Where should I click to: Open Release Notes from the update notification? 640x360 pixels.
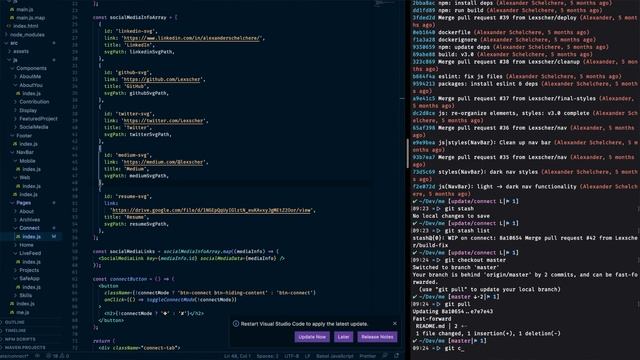pos(377,337)
